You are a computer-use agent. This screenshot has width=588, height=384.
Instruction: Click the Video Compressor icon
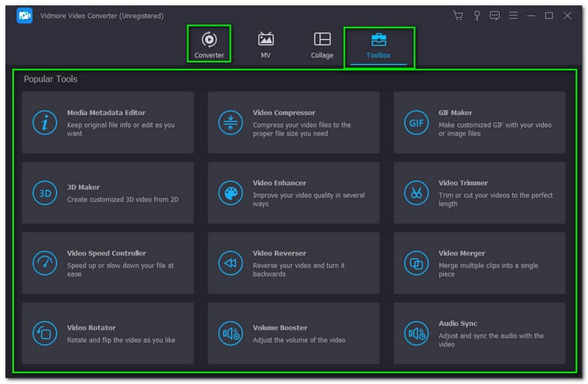pos(230,123)
